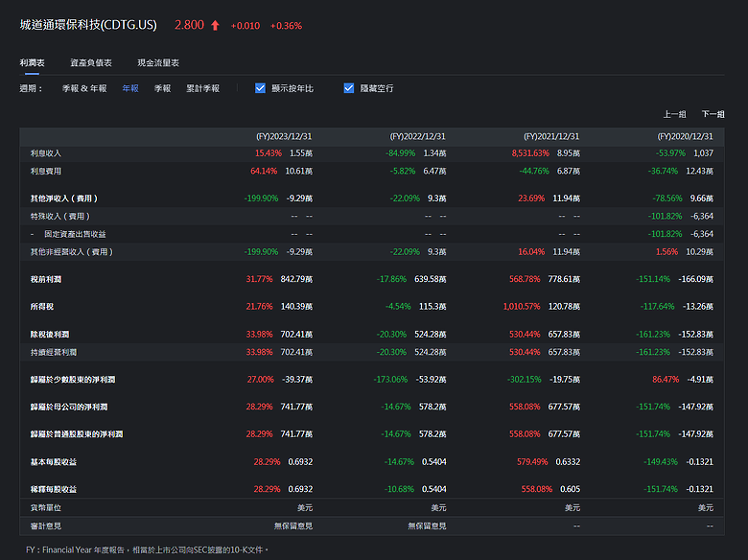The image size is (748, 560).
Task: Select the (FY)2023/12/31 column header
Action: [284, 136]
